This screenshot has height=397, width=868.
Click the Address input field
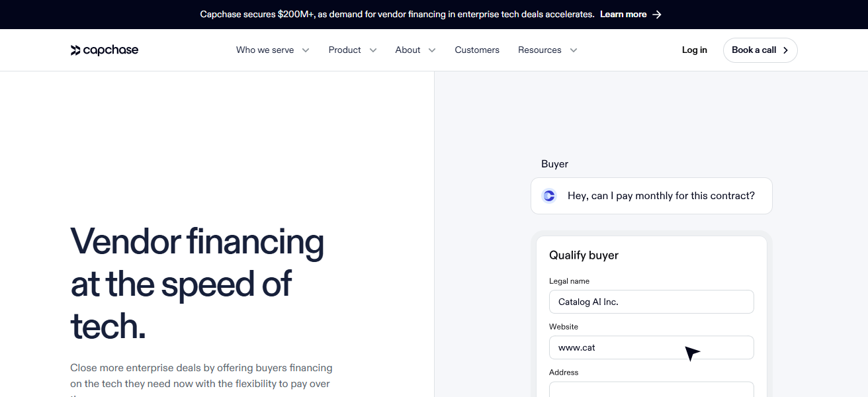(x=652, y=389)
